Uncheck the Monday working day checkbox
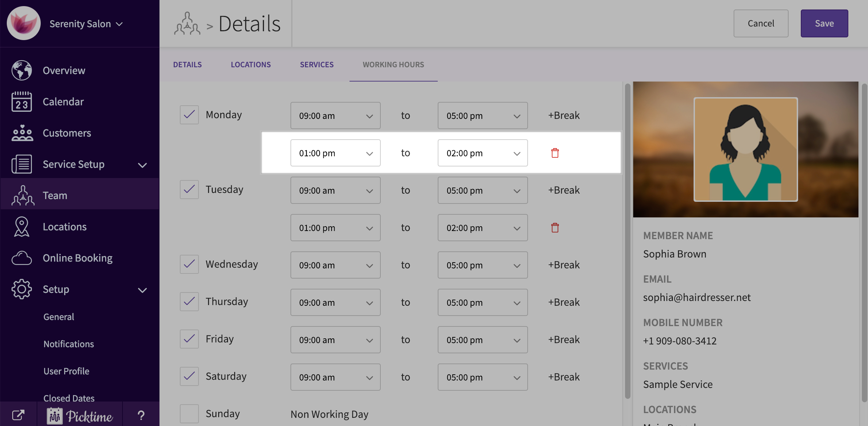 (189, 115)
